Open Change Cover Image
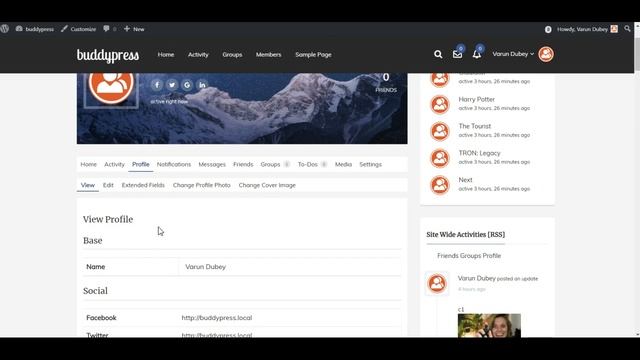 pyautogui.click(x=267, y=185)
